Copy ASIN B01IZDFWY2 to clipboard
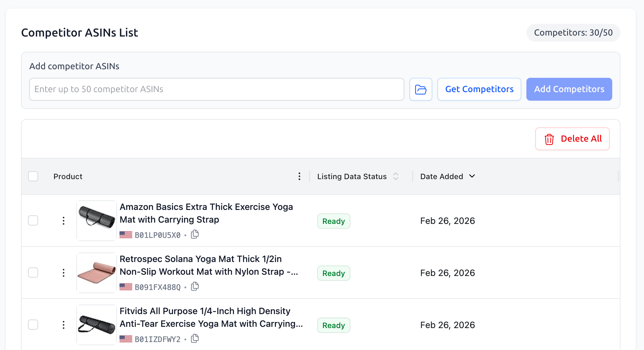The width and height of the screenshot is (644, 350). 195,339
